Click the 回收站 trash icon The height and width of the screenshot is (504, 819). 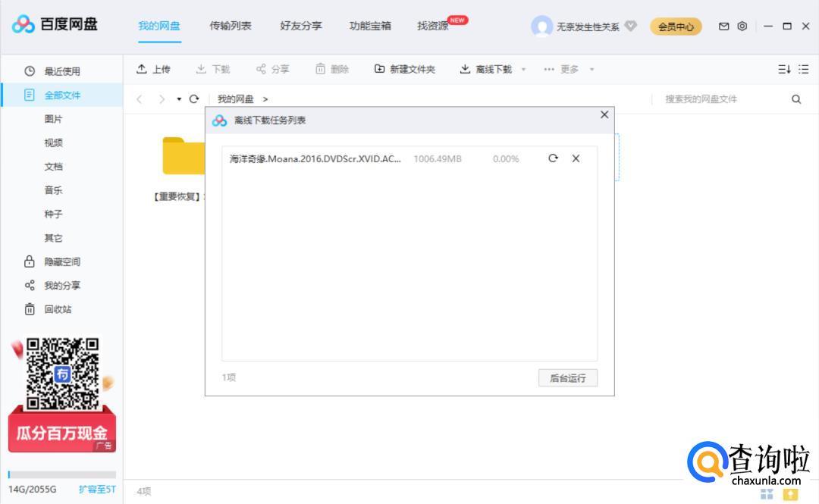pos(30,309)
